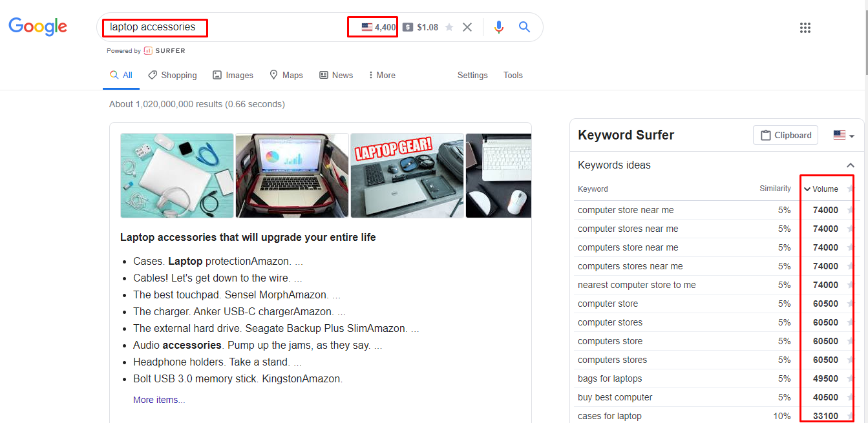Screen dimensions: 868x423
Task: Switch to the News tab
Action: pyautogui.click(x=336, y=75)
